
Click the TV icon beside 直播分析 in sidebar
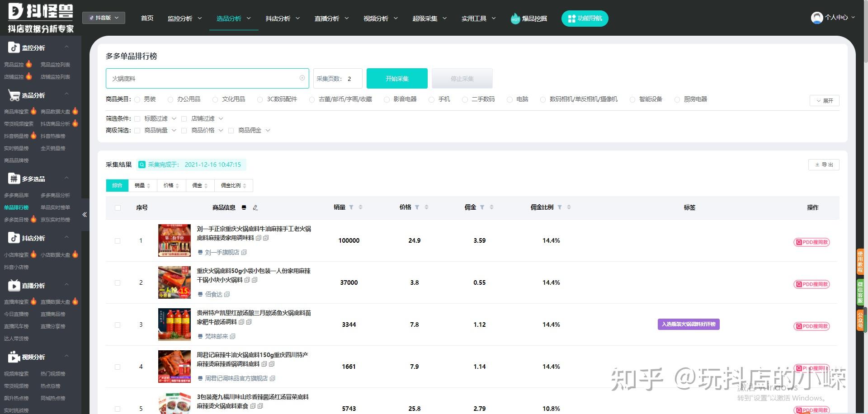14,285
